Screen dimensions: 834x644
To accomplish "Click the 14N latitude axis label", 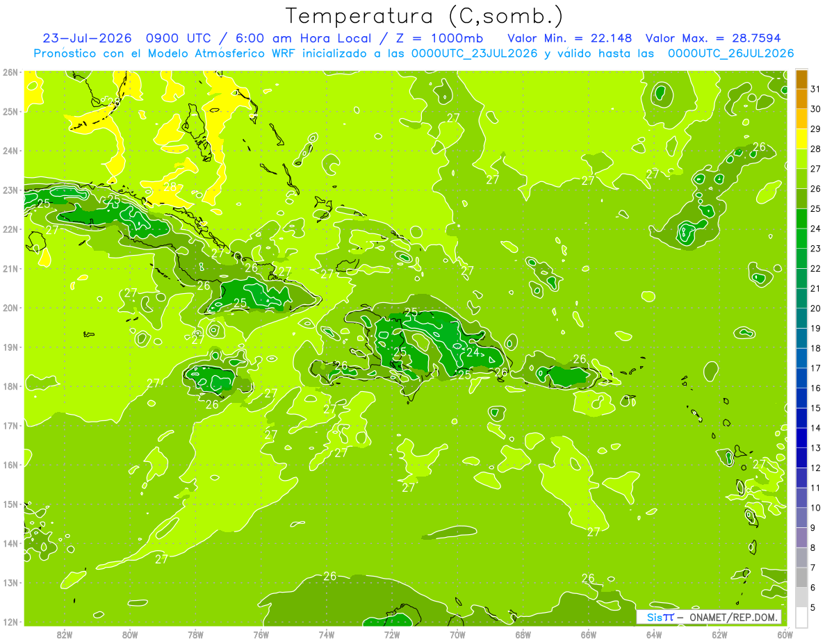I will 10,543.
